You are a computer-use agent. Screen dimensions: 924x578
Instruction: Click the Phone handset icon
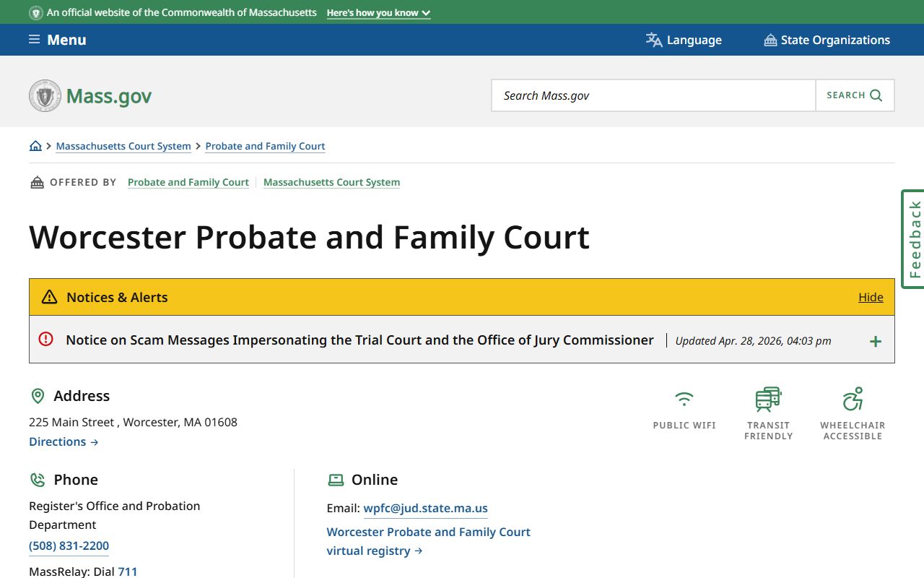tap(38, 480)
